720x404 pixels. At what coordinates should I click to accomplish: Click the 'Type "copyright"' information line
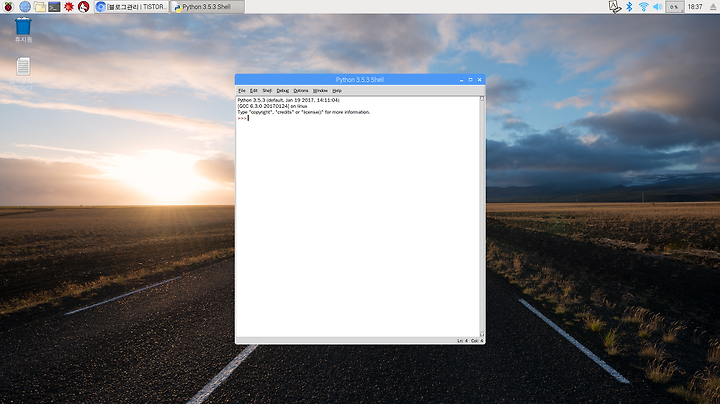[304, 112]
